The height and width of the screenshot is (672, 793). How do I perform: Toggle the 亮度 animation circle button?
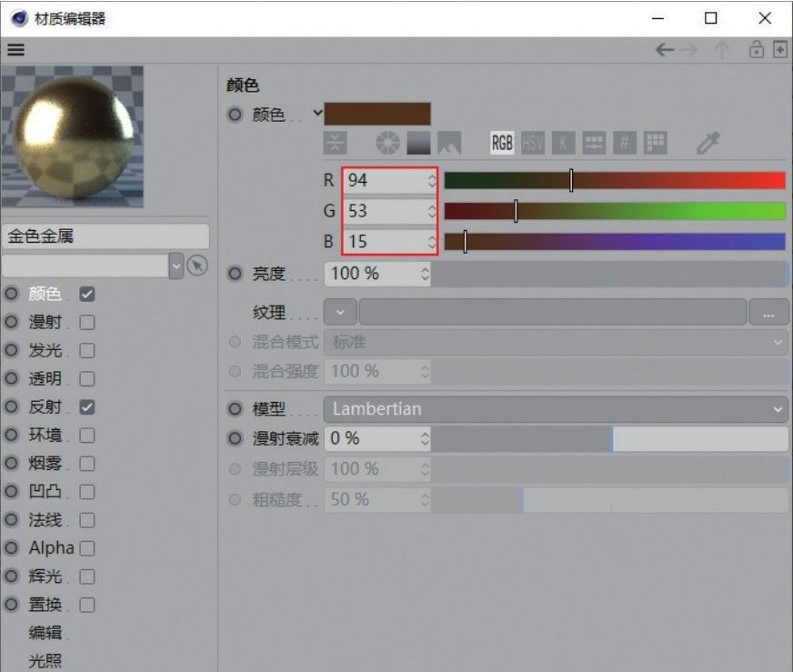pos(235,274)
